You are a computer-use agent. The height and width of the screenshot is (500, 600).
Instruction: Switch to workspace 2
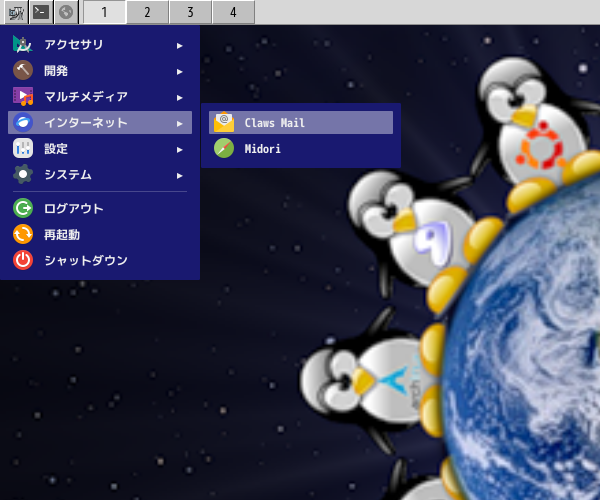147,13
